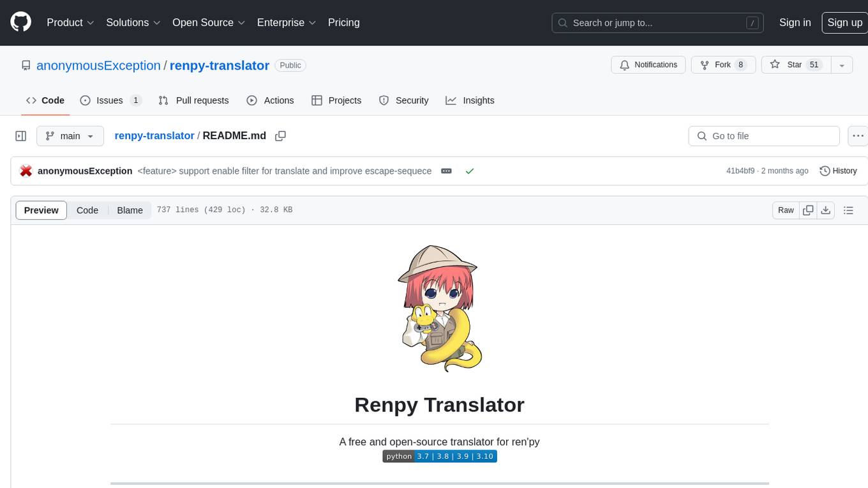The width and height of the screenshot is (868, 488).
Task: Click renpy-translator breadcrumb link
Action: (154, 135)
